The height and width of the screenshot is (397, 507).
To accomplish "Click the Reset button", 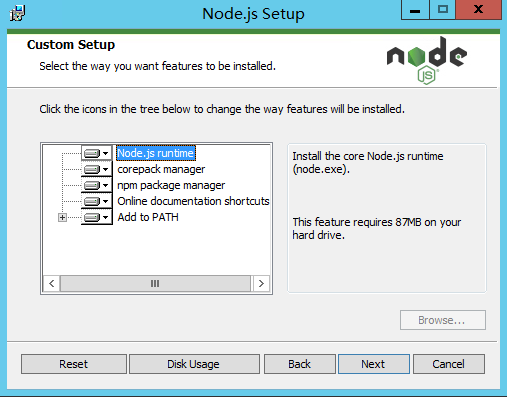I will (x=74, y=364).
